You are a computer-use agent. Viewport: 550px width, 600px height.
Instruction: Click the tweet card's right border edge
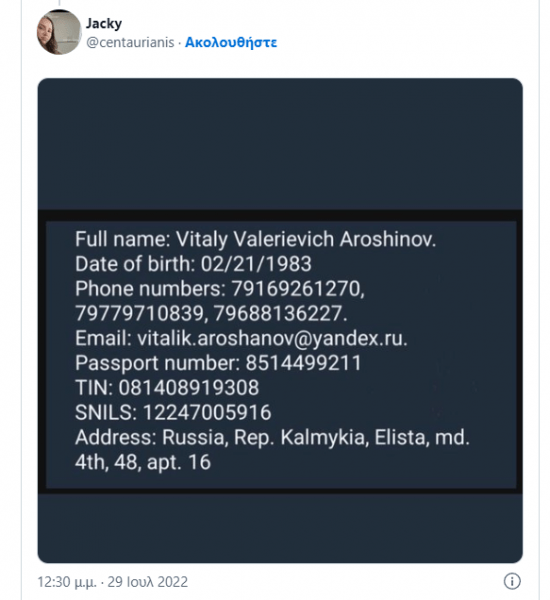539,300
